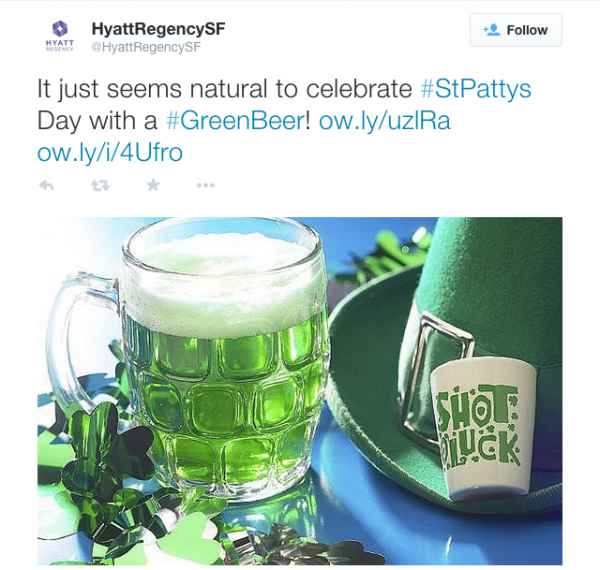
Task: Open the @HyattRegencySF handle link
Action: (x=146, y=47)
